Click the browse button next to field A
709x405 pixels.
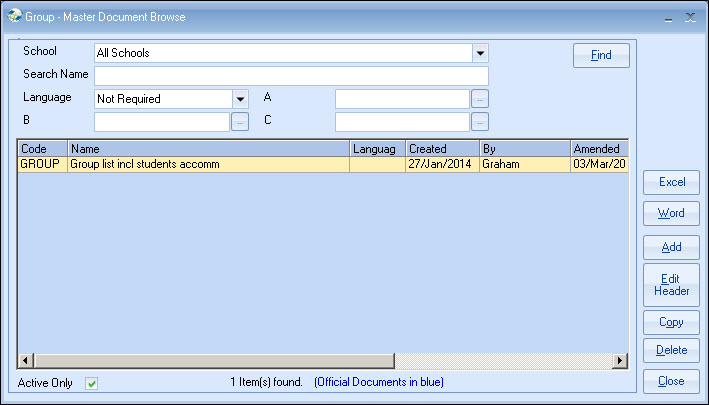[x=480, y=99]
